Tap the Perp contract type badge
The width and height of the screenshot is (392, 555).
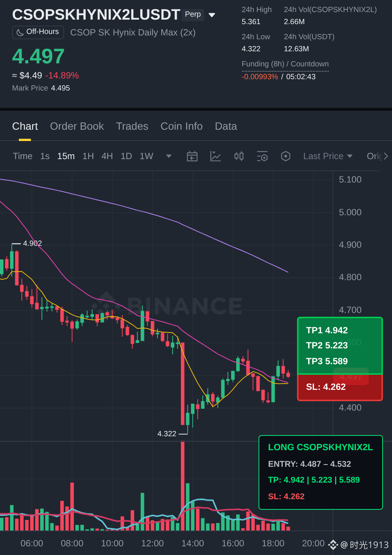click(193, 14)
